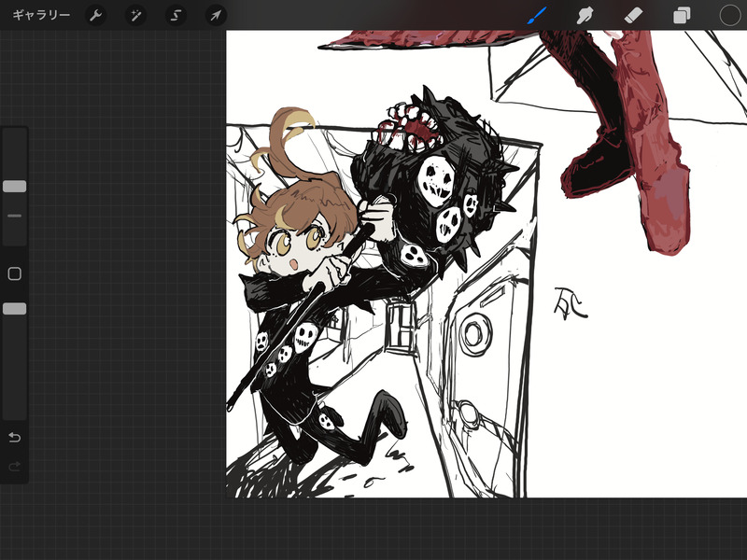Open the color picker circle
This screenshot has width=747, height=560.
730,15
